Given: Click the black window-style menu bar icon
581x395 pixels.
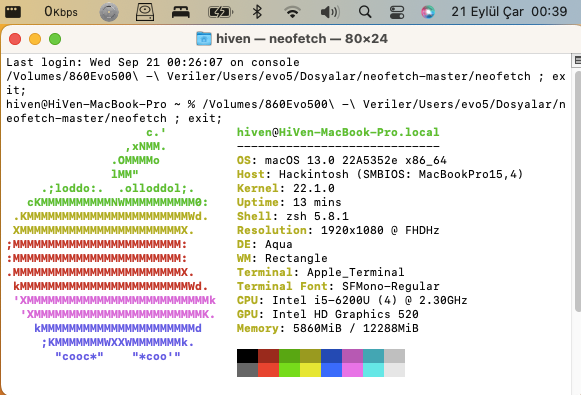Looking at the screenshot, I should tap(13, 12).
